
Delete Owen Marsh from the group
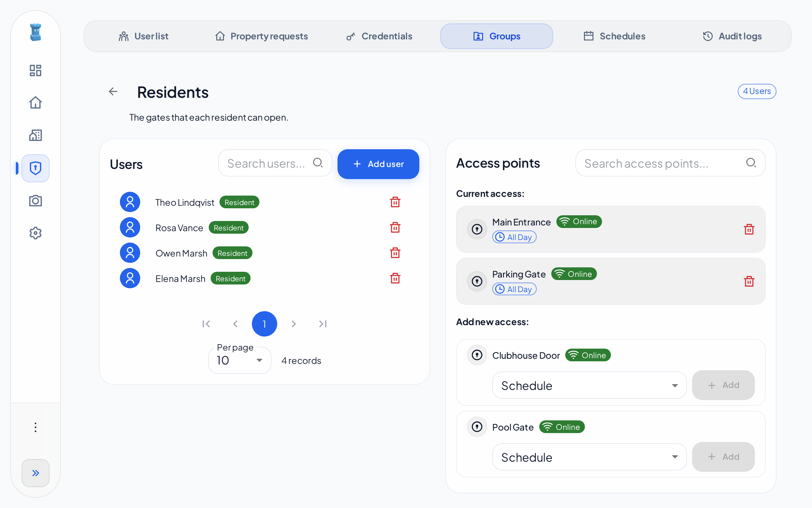click(395, 253)
